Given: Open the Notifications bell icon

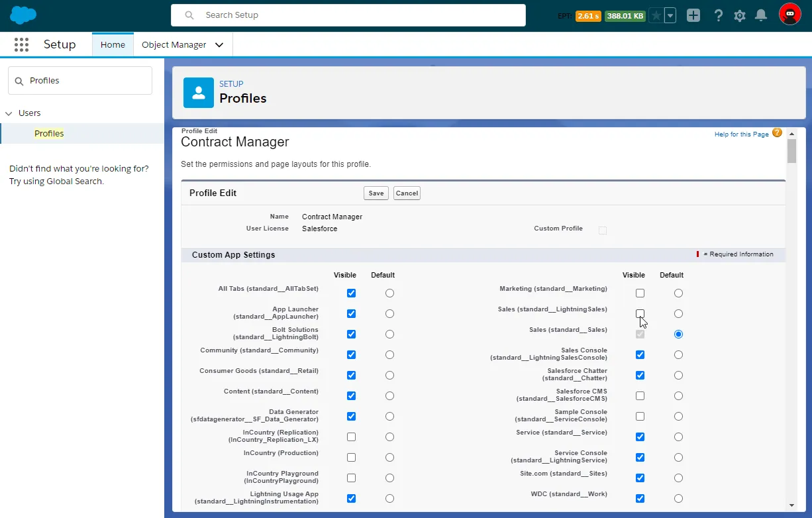Looking at the screenshot, I should pos(761,15).
